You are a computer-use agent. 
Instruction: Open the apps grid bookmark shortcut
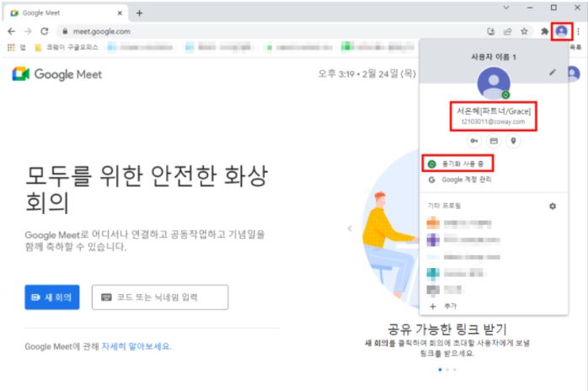pos(17,47)
